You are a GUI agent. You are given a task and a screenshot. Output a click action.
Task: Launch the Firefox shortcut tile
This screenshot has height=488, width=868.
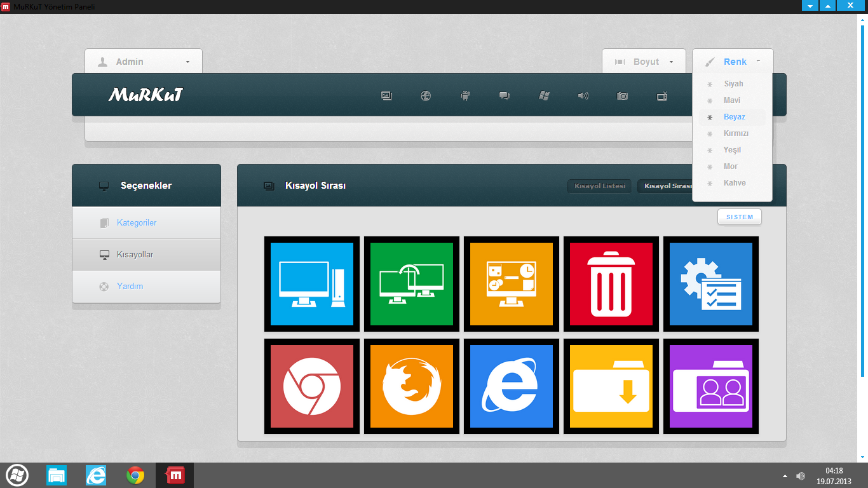click(x=412, y=386)
